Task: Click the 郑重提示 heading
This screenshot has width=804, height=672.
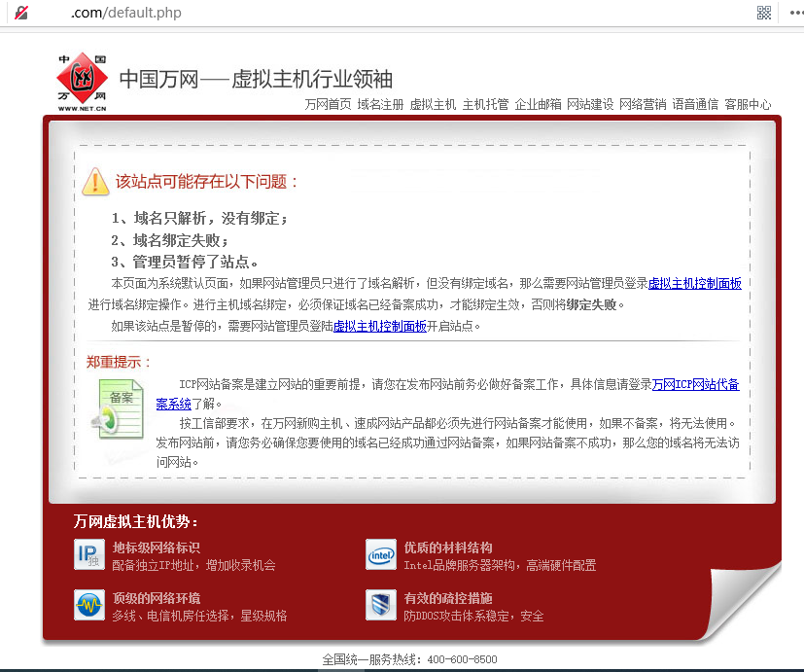Action: (x=119, y=362)
